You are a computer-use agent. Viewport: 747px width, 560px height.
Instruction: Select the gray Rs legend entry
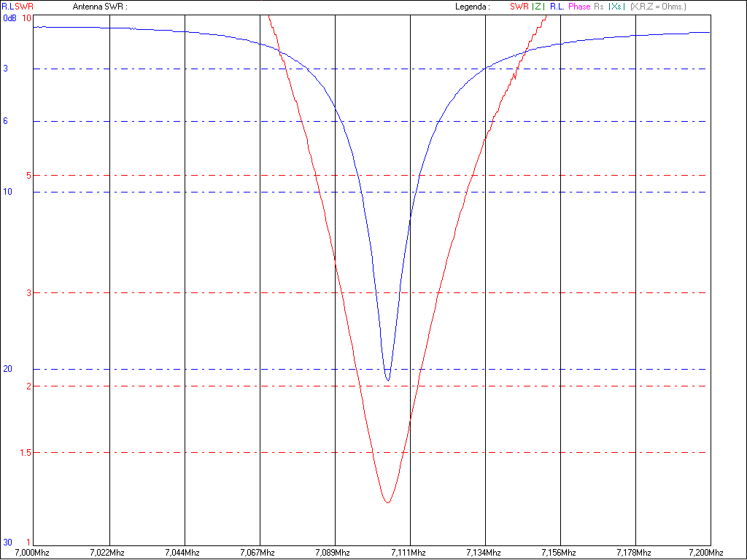click(599, 7)
